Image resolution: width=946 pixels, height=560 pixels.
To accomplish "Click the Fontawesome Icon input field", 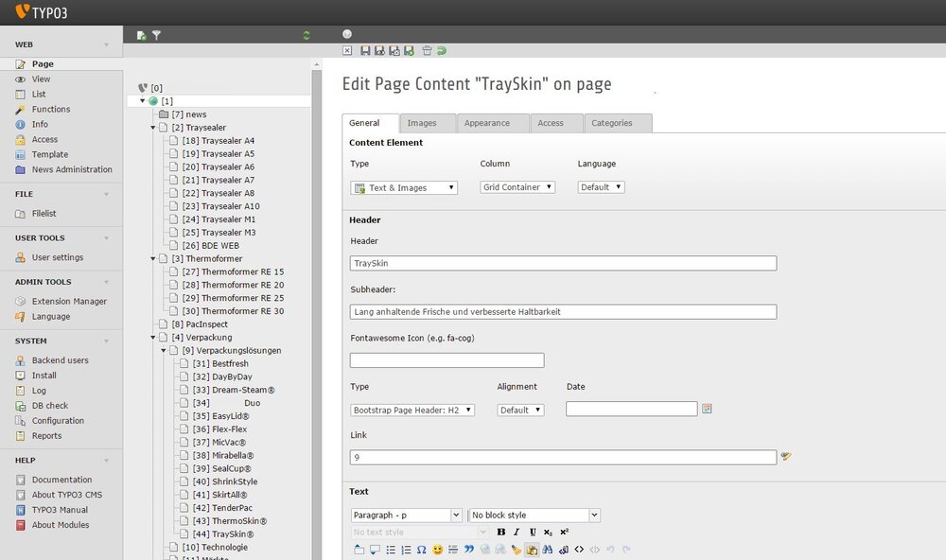I will [x=447, y=360].
